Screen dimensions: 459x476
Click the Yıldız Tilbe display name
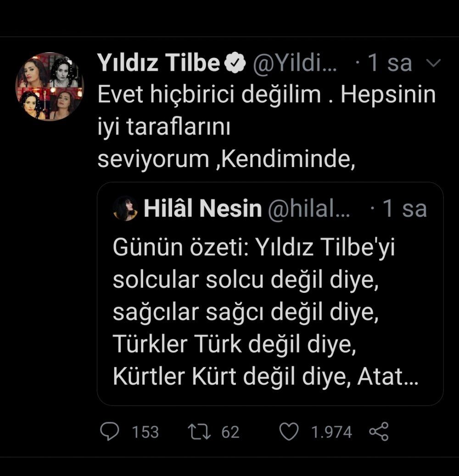pyautogui.click(x=158, y=63)
